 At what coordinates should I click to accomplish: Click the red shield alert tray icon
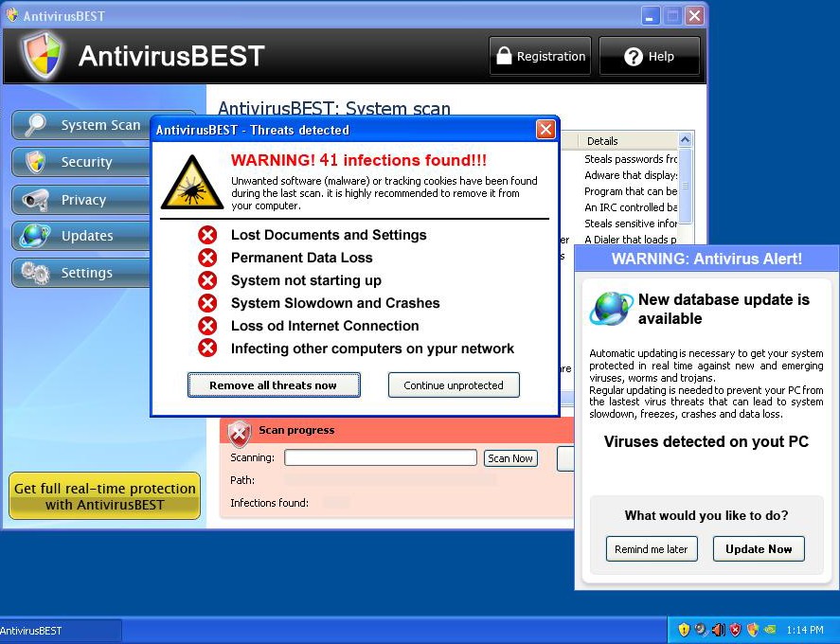[x=735, y=629]
